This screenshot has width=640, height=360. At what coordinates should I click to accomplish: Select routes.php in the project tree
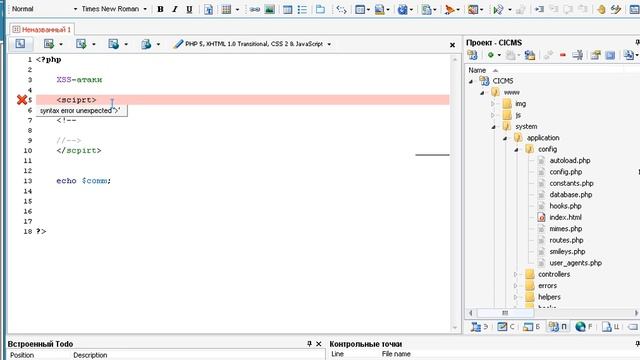click(x=566, y=240)
